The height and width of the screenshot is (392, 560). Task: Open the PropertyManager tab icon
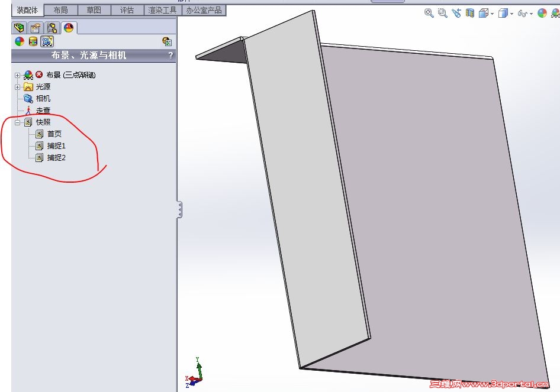point(36,28)
